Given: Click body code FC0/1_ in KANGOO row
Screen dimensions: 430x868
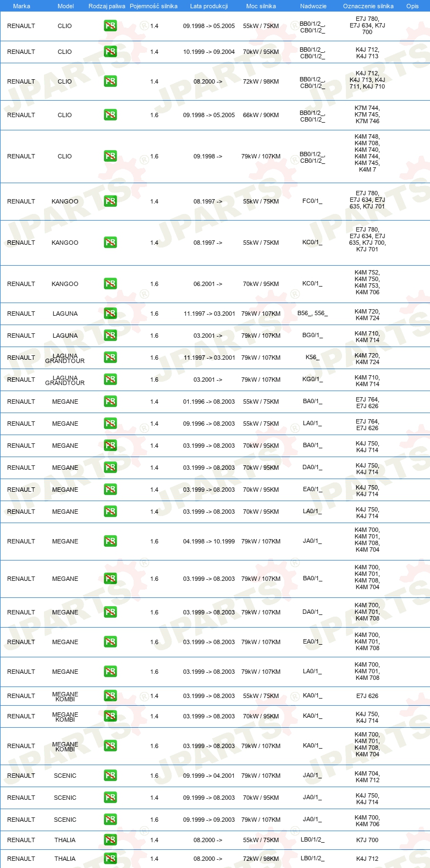Looking at the screenshot, I should click(x=312, y=201).
